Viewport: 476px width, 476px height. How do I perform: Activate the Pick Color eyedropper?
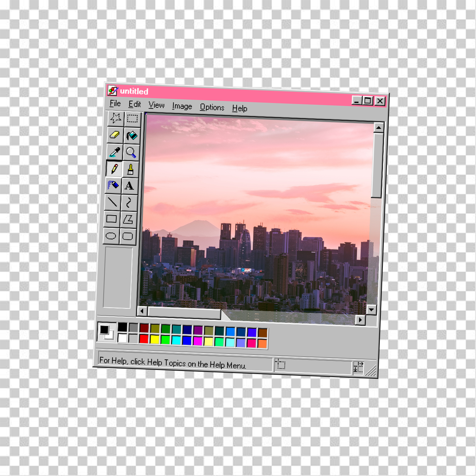(114, 152)
